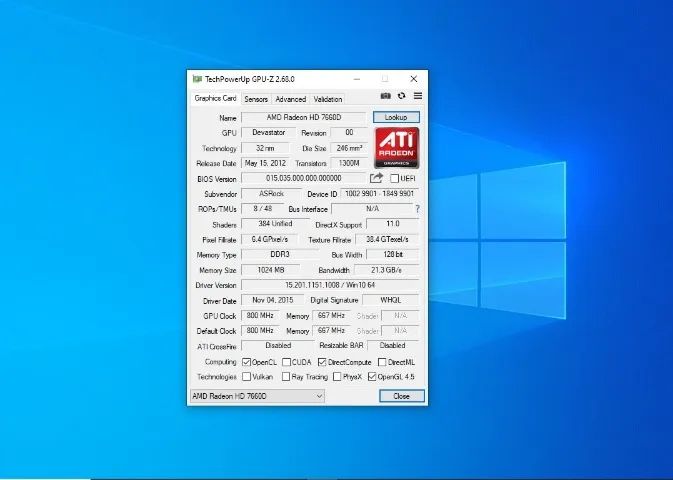Click the Resizable BAR Disabled value
Screen dimensions: 673x480
tap(392, 346)
